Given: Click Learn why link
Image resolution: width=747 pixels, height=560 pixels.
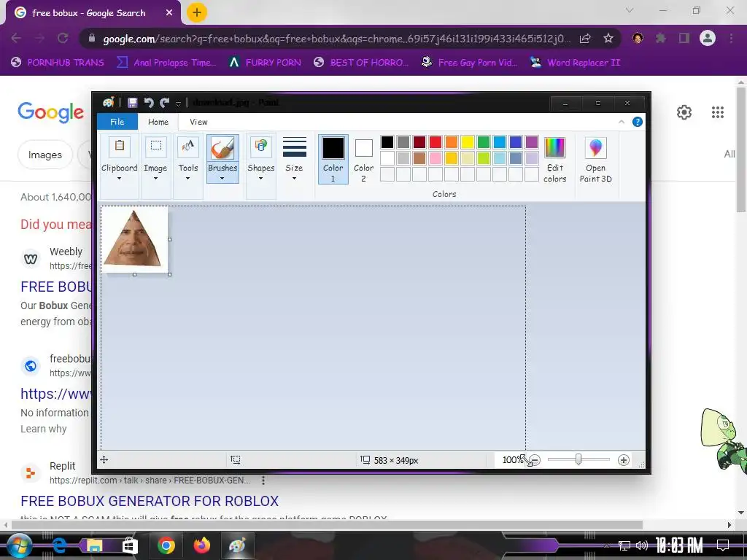Looking at the screenshot, I should [x=43, y=429].
